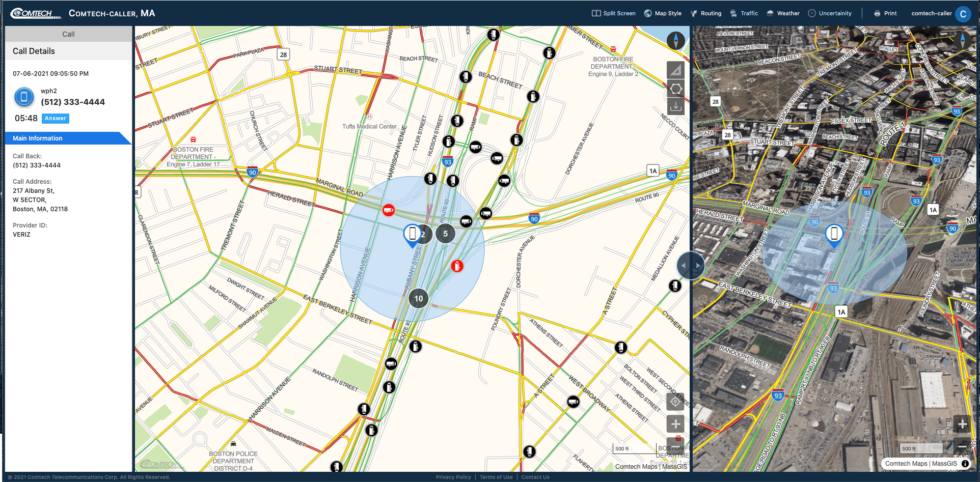This screenshot has width=980, height=482.
Task: Expand the marker cluster labeled 10
Action: coord(418,299)
